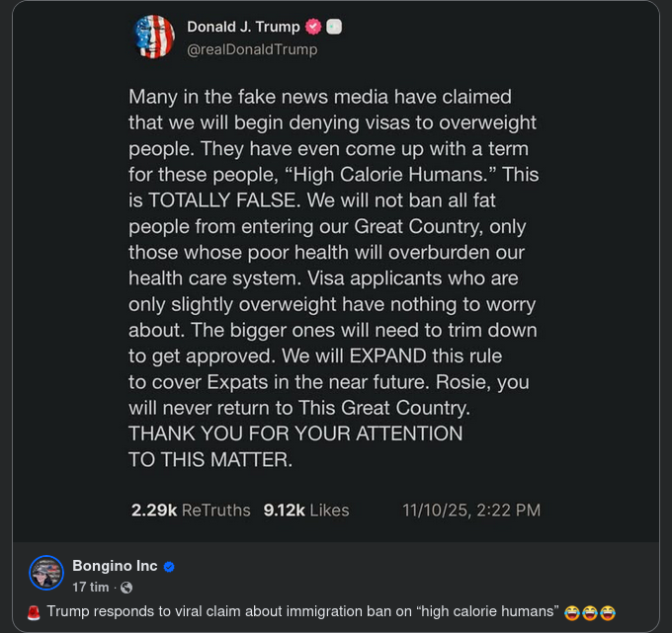View the 2.29k ReTruths count

tap(191, 511)
